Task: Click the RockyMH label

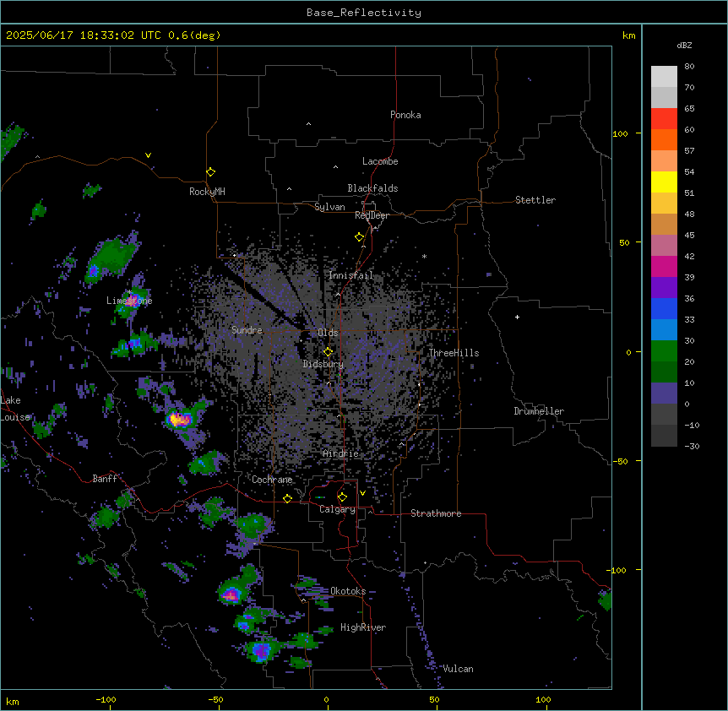Action: point(207,192)
